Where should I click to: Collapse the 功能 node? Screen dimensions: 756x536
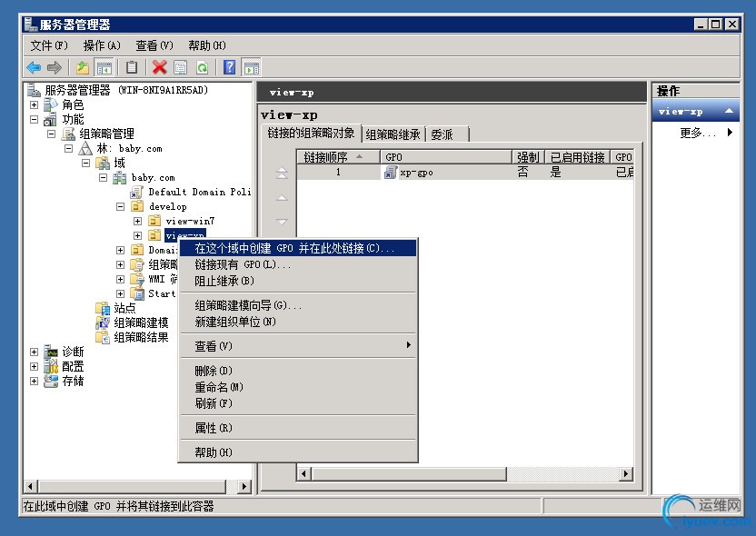[x=34, y=119]
